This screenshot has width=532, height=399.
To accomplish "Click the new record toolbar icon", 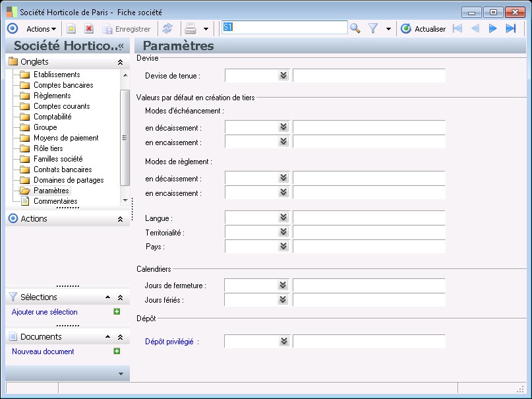I will point(71,29).
